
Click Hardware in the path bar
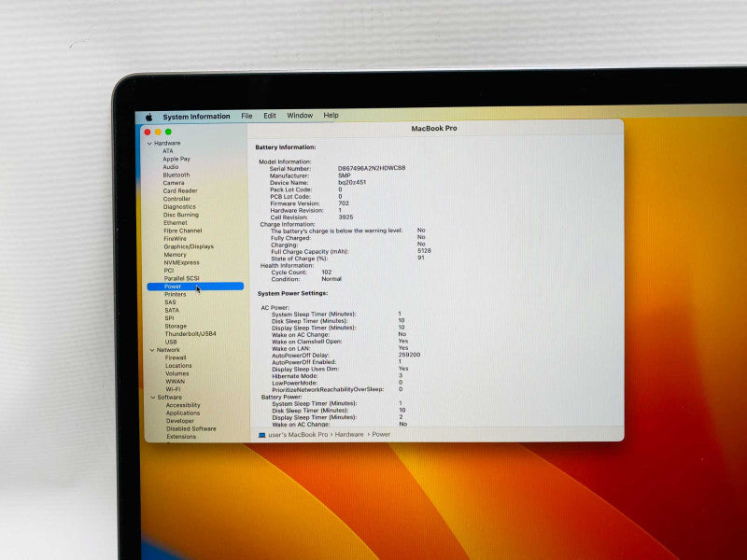coord(349,435)
